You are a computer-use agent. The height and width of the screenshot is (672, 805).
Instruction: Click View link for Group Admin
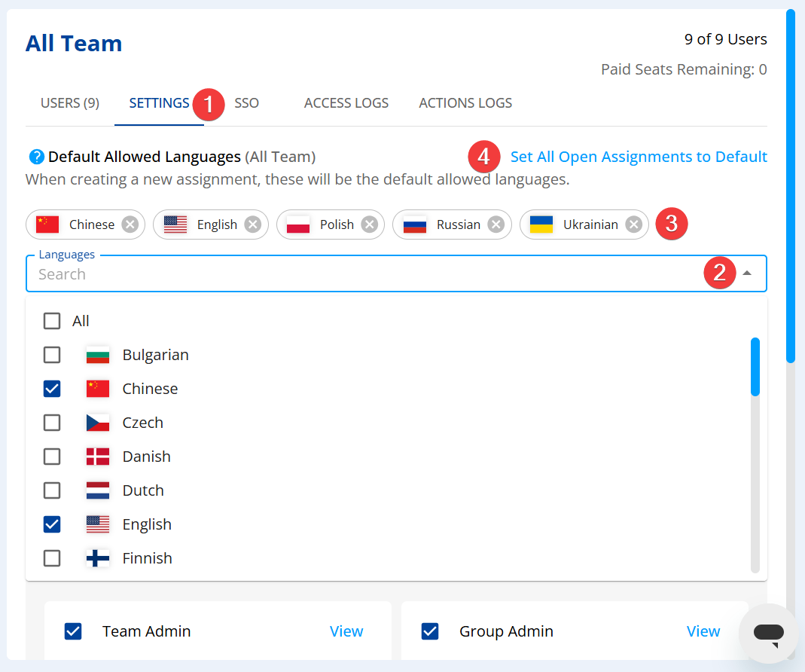pos(703,631)
